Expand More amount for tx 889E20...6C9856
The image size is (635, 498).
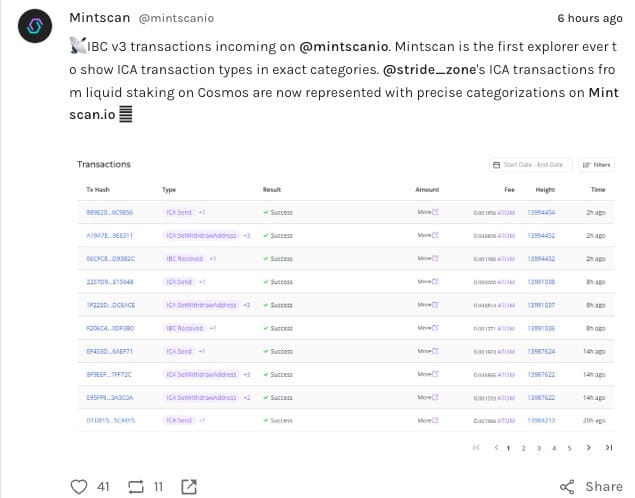coord(427,212)
